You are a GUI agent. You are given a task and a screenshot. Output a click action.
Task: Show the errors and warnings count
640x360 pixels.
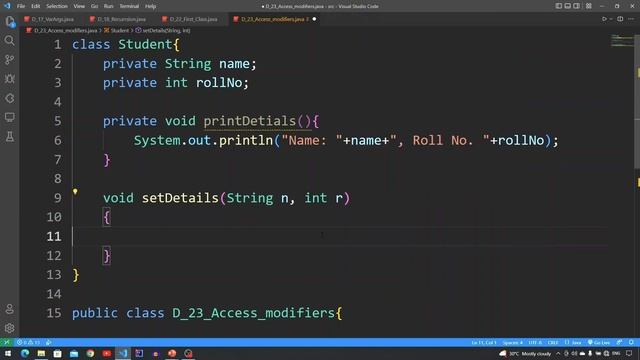click(x=28, y=342)
